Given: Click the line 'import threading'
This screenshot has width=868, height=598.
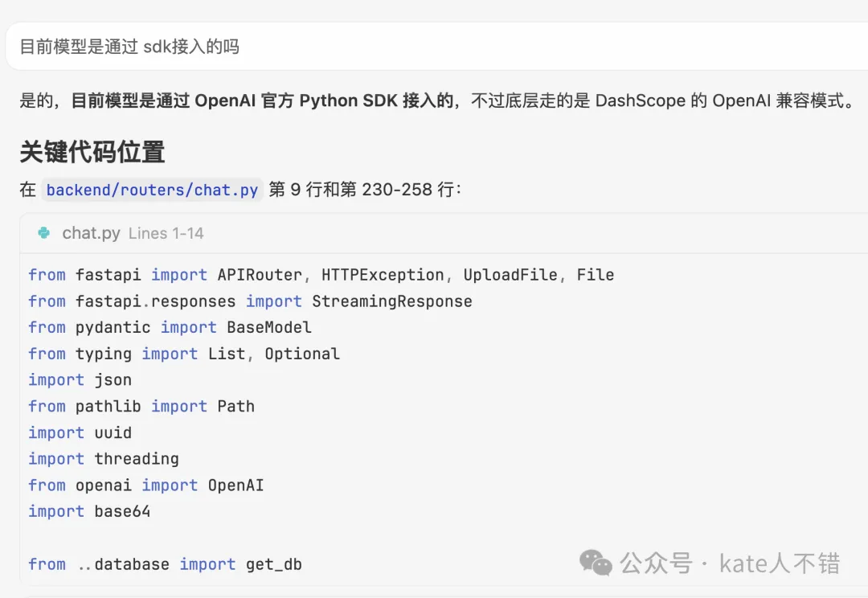Looking at the screenshot, I should (104, 459).
